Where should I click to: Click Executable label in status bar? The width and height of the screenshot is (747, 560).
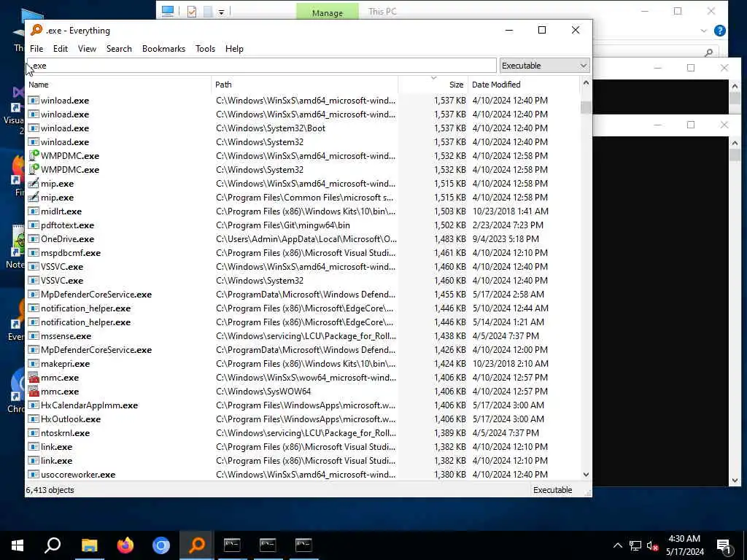coord(553,490)
